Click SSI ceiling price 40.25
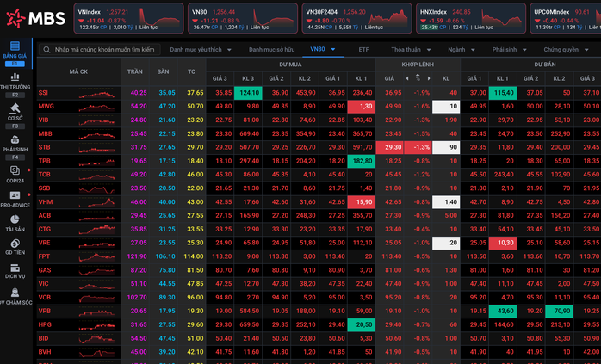Image resolution: width=601 pixels, height=364 pixels. click(x=139, y=93)
